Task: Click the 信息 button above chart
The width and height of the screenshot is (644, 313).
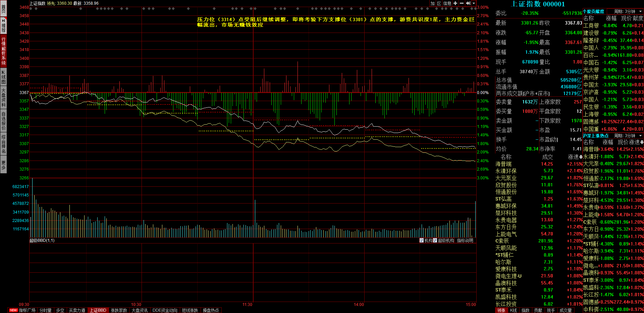Action: [x=447, y=3]
